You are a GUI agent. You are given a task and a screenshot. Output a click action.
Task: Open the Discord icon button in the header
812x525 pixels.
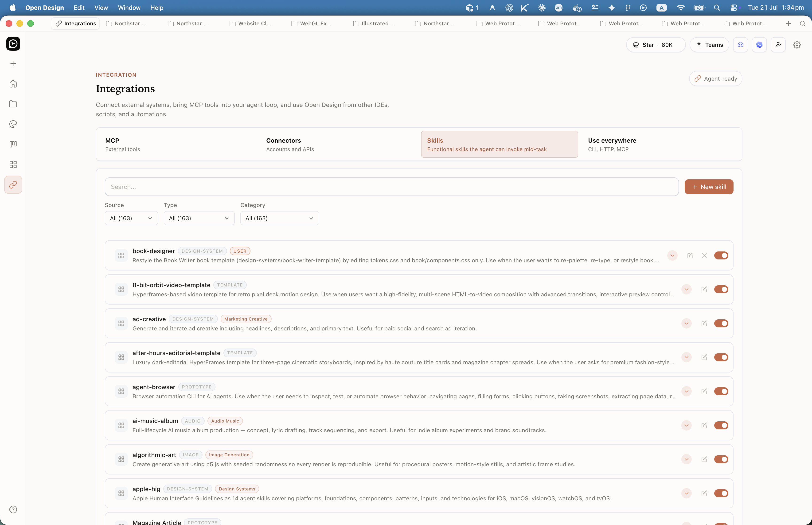point(740,45)
